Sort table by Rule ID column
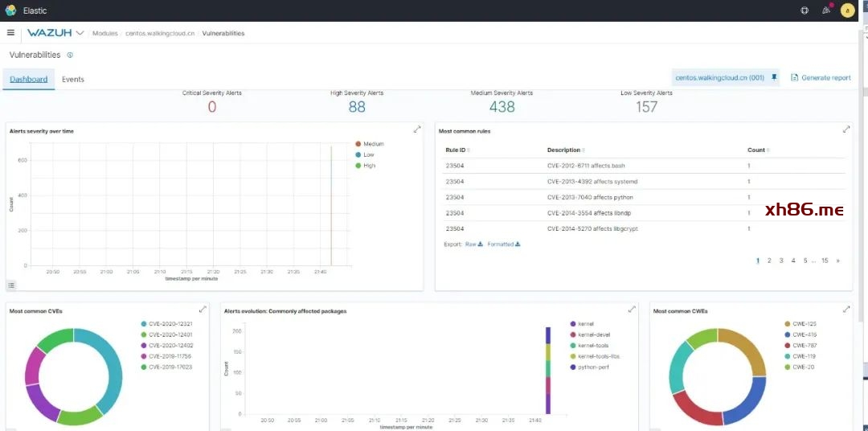Image resolution: width=868 pixels, height=431 pixels. click(x=457, y=150)
